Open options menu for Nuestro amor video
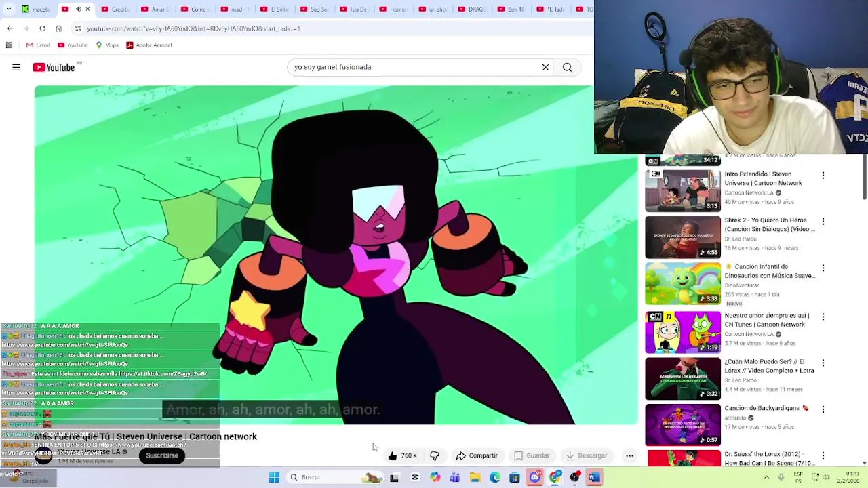 (x=823, y=317)
